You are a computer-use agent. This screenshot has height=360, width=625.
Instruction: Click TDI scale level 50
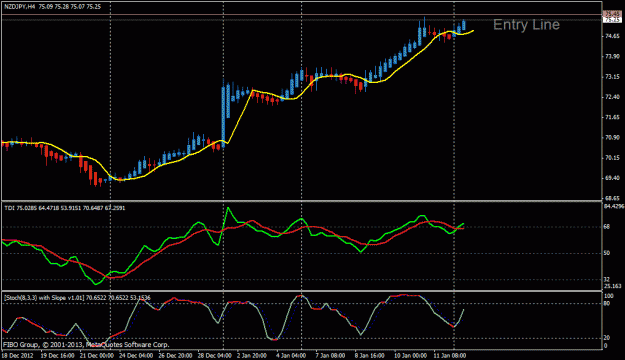point(607,253)
